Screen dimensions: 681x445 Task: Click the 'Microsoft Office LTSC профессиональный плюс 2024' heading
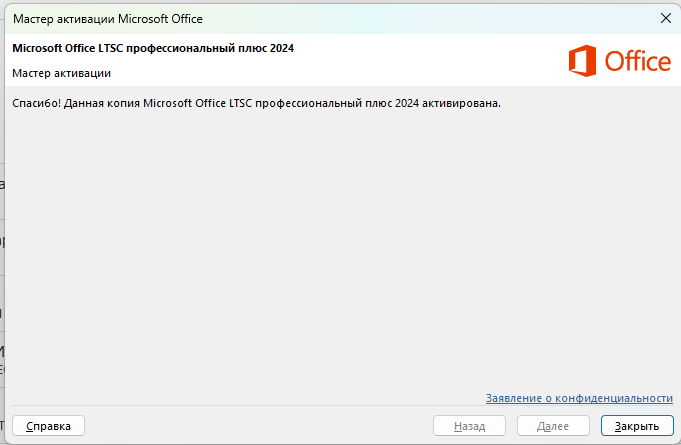153,48
